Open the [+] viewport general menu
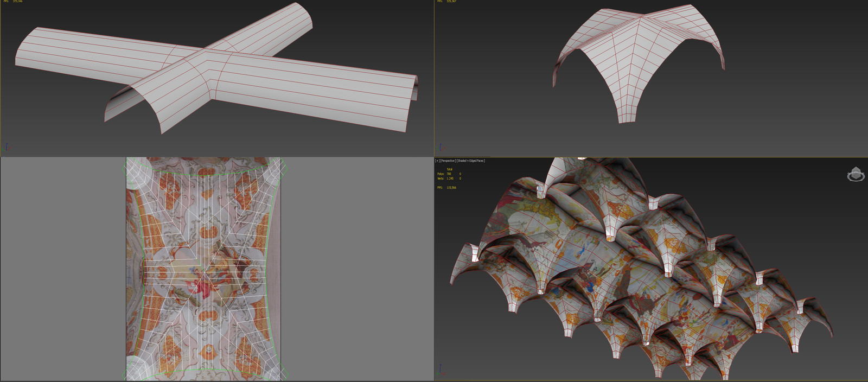This screenshot has height=382, width=868. tap(437, 161)
